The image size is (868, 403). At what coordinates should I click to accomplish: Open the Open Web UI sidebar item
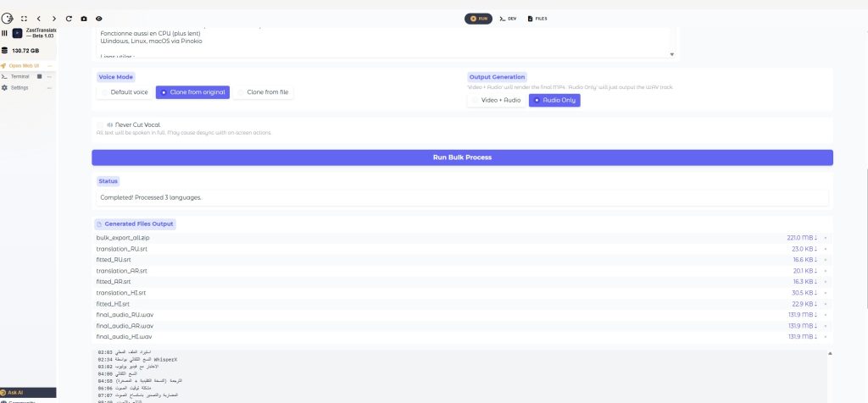[x=23, y=65]
